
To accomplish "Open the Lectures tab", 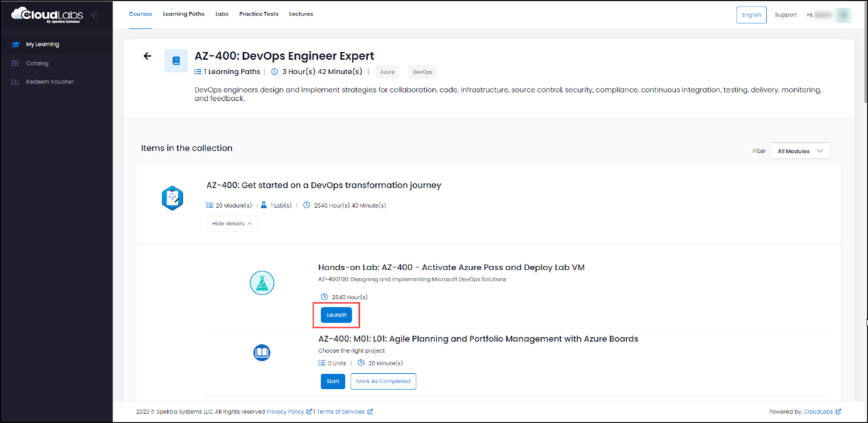I will (x=301, y=14).
